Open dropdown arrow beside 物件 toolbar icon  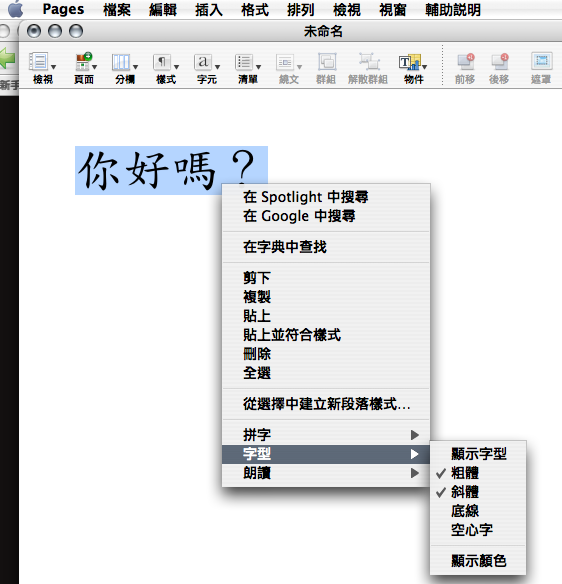[424, 67]
